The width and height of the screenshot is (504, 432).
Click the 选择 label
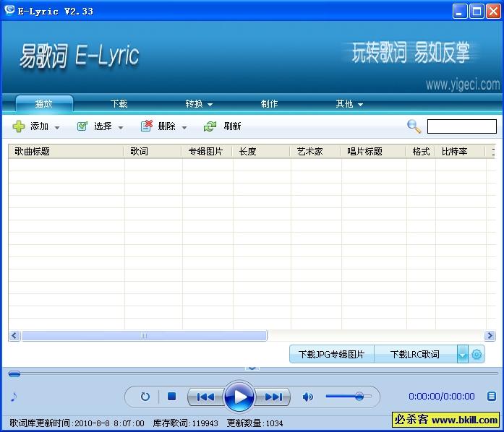point(103,126)
